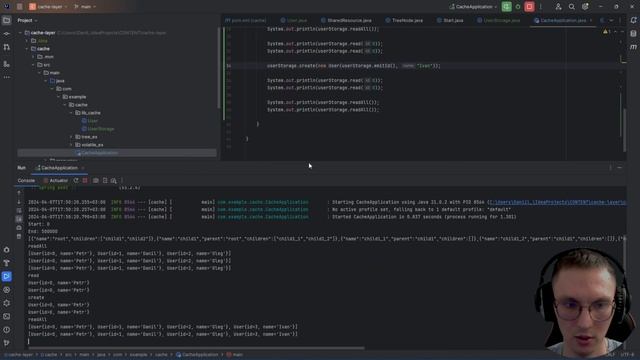Open the Notifications bell icon
Image resolution: width=640 pixels, height=360 pixels.
[633, 20]
